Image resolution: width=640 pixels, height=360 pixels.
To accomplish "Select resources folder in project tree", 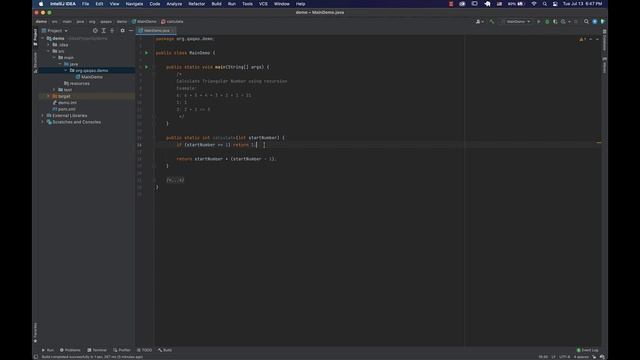I will click(77, 84).
